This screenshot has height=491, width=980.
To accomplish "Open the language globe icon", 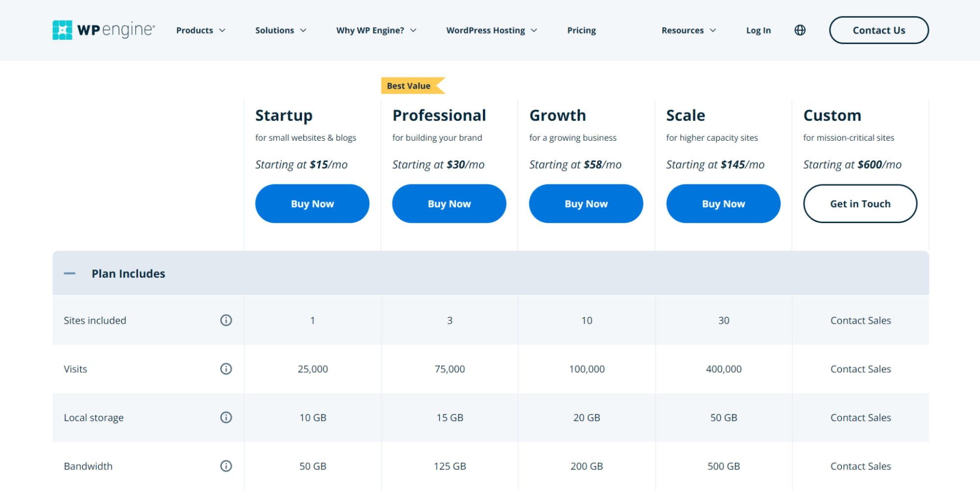I will coord(800,30).
